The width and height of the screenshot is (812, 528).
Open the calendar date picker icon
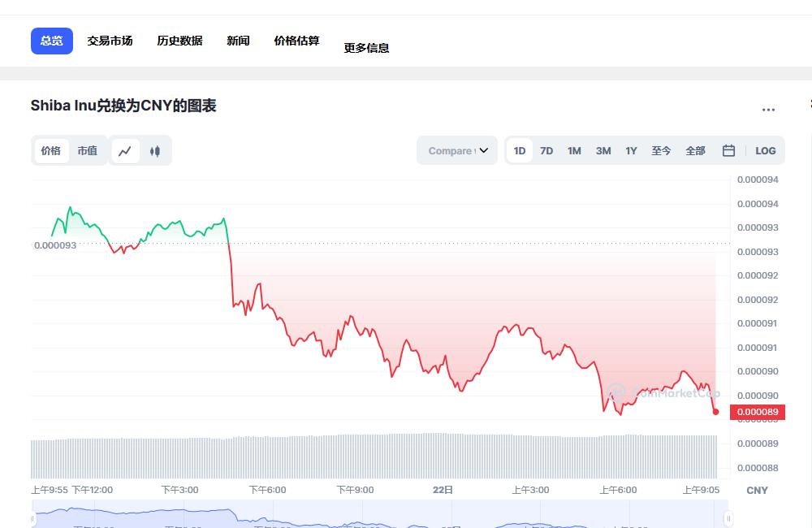click(728, 151)
